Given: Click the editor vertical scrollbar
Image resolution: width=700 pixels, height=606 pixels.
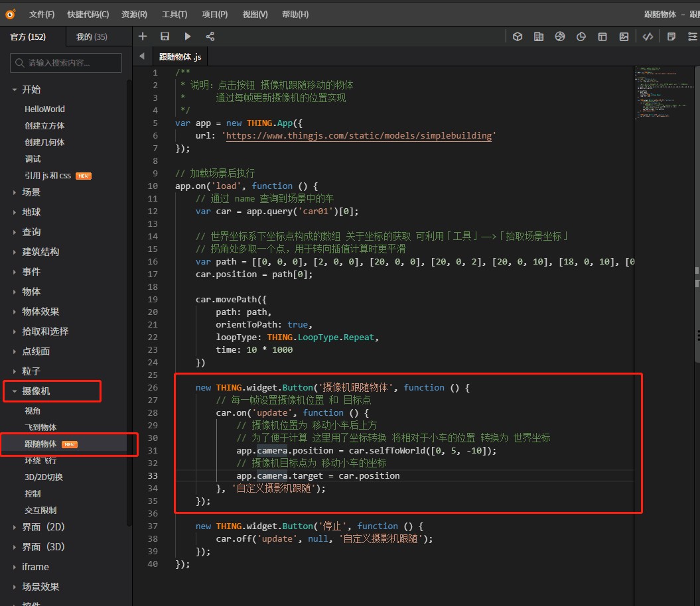Looking at the screenshot, I should pyautogui.click(x=697, y=214).
